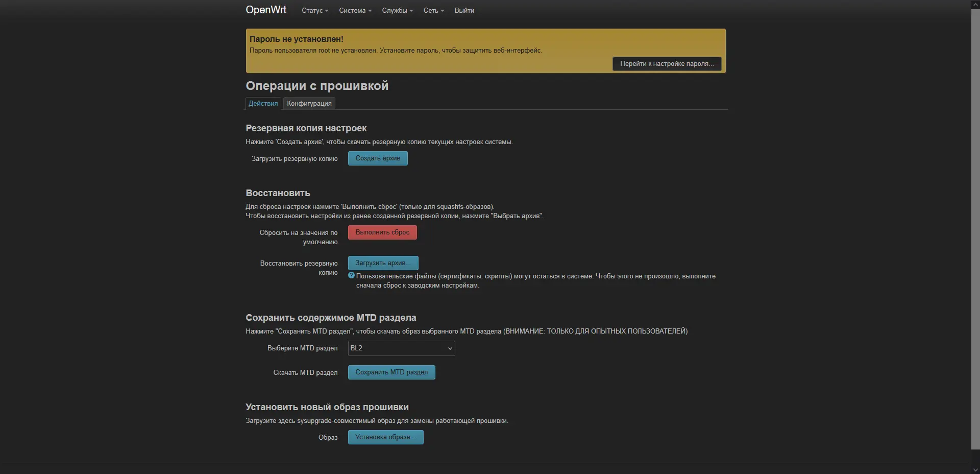980x474 pixels.
Task: Click the scroll up arrow
Action: point(975,4)
